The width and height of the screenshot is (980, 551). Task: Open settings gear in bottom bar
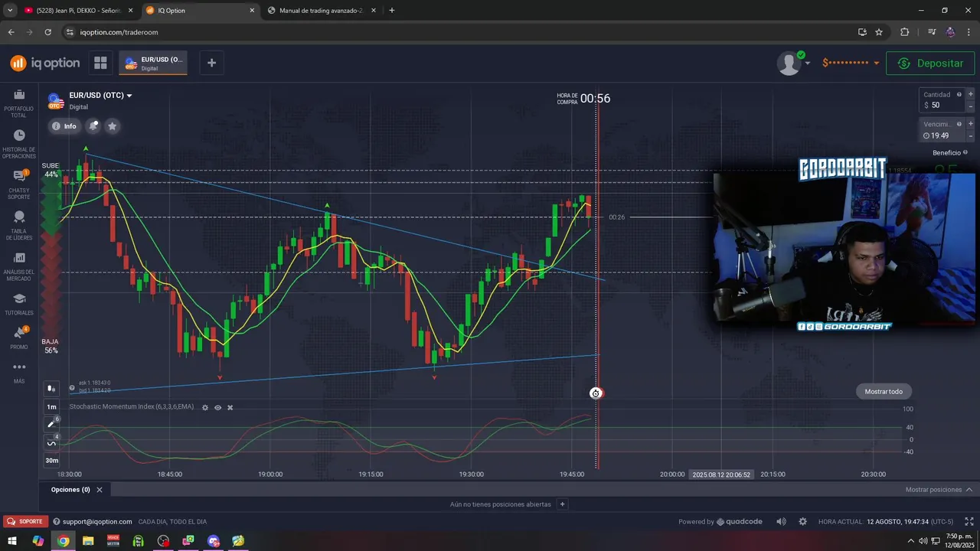(x=802, y=521)
